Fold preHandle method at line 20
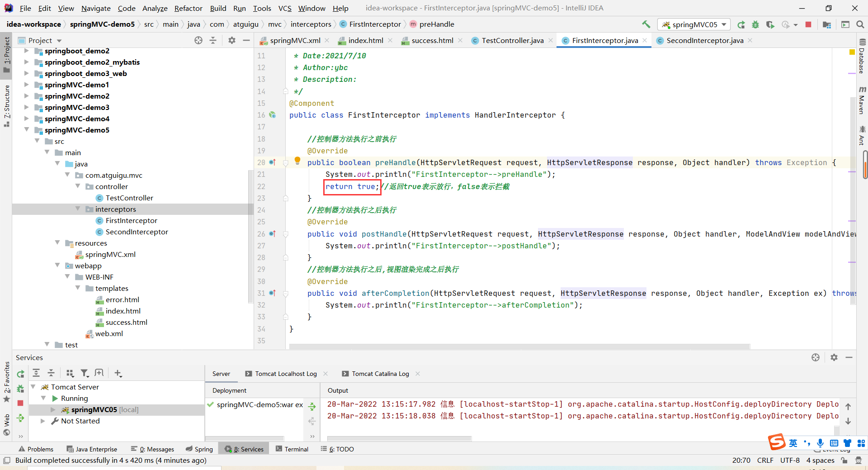This screenshot has width=868, height=470. tap(286, 163)
